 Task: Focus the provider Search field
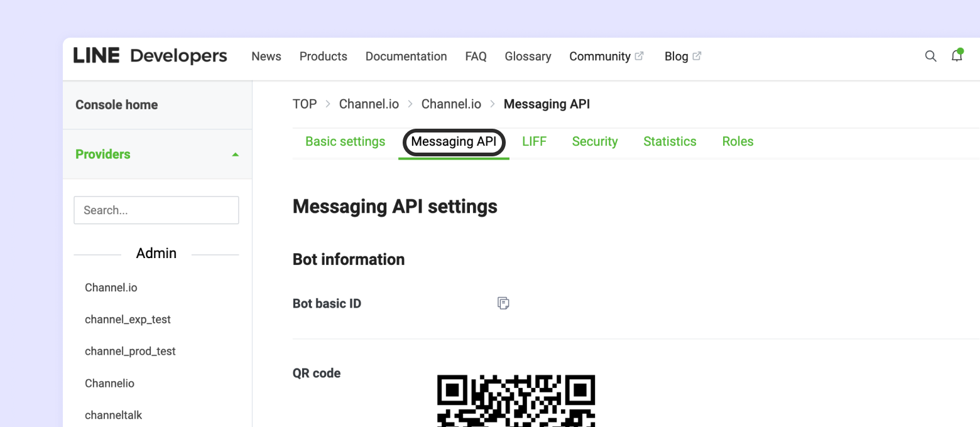(156, 210)
